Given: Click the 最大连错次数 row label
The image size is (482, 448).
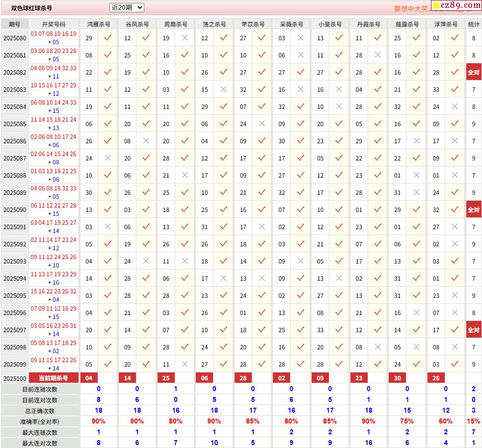Looking at the screenshot, I should click(40, 432).
